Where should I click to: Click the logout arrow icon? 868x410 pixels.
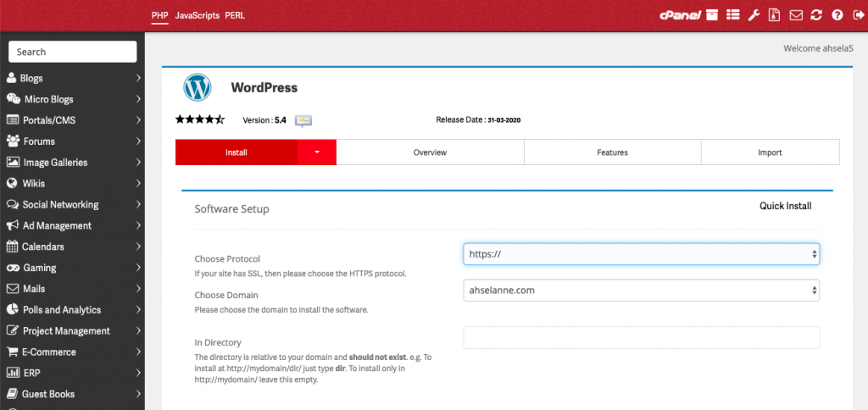click(x=858, y=15)
